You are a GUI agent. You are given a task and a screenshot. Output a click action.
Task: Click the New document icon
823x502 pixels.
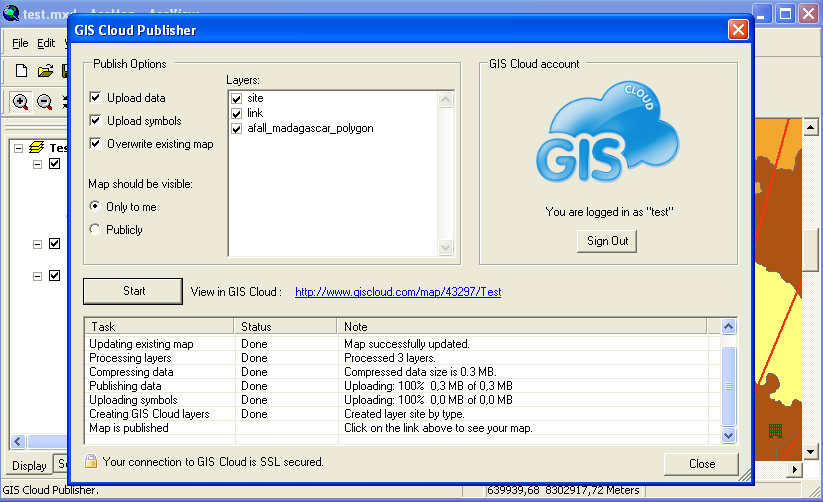click(21, 71)
